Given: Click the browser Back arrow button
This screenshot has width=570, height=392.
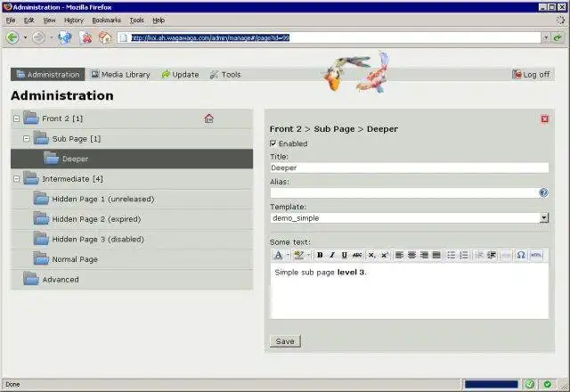Looking at the screenshot, I should [12, 37].
